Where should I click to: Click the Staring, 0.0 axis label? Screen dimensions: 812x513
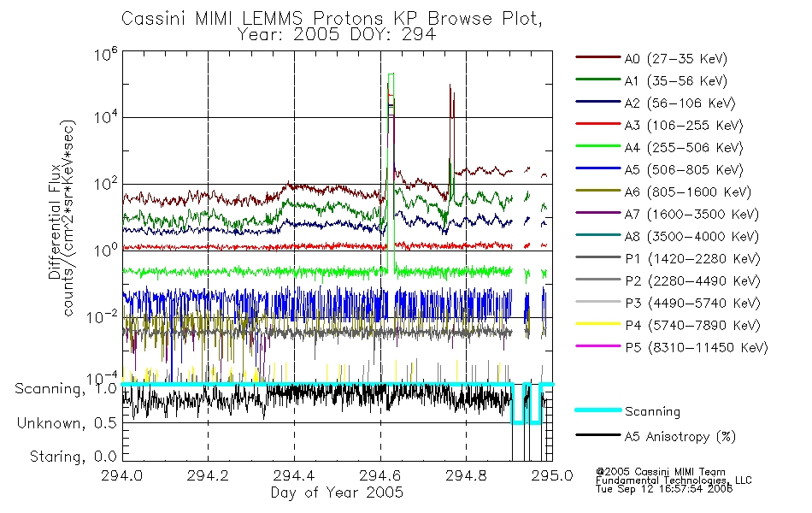[73, 457]
